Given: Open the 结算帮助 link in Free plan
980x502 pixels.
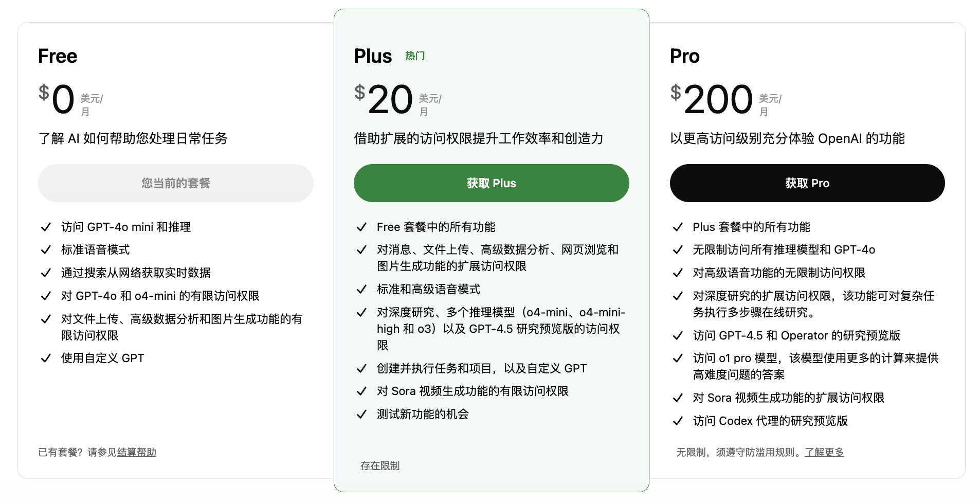Looking at the screenshot, I should (x=137, y=452).
